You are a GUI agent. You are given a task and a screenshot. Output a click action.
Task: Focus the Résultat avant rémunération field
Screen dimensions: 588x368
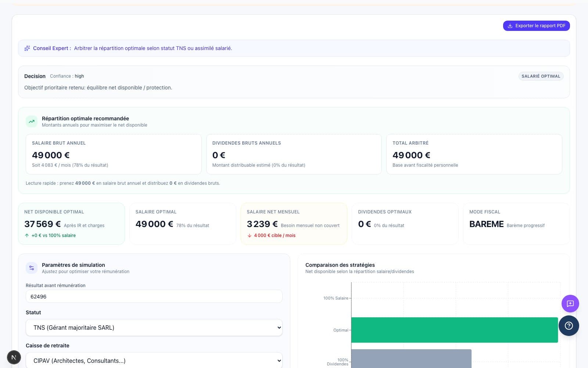(x=154, y=297)
